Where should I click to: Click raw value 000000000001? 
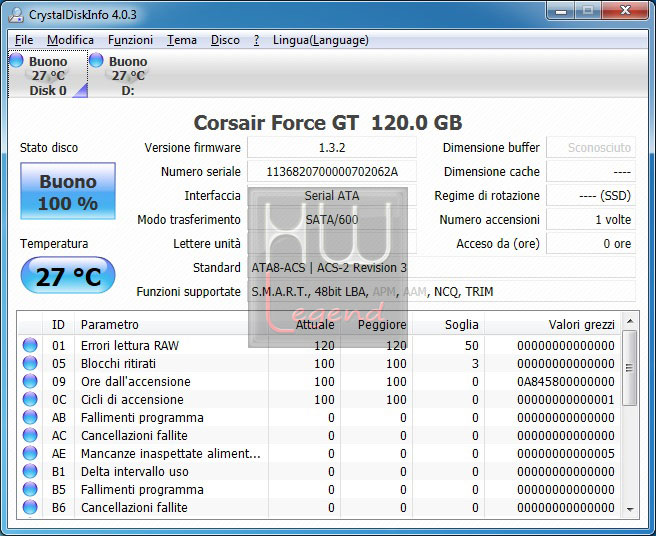click(566, 399)
